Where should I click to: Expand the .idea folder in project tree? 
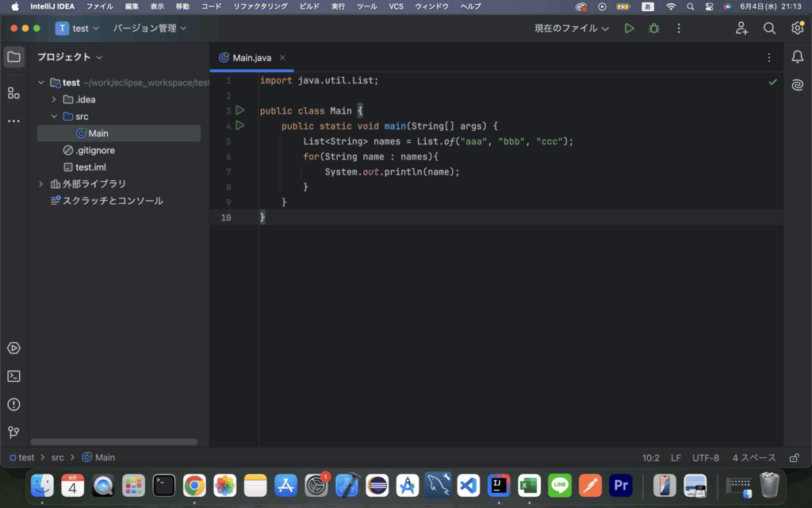click(x=54, y=99)
